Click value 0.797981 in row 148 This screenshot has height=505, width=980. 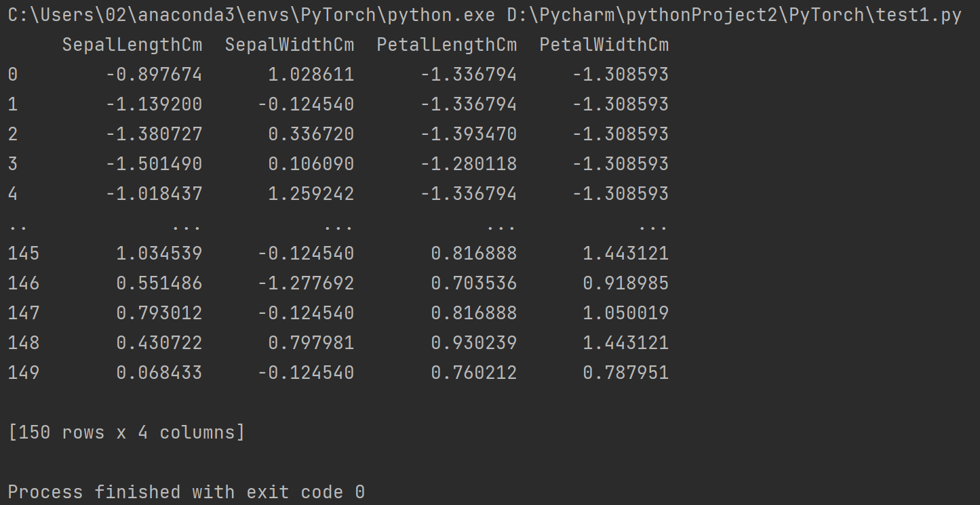(311, 343)
